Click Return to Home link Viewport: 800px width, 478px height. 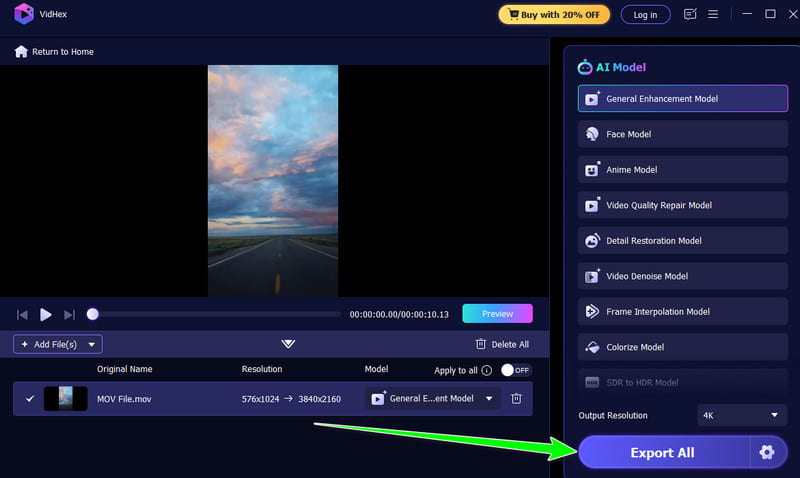tap(62, 52)
